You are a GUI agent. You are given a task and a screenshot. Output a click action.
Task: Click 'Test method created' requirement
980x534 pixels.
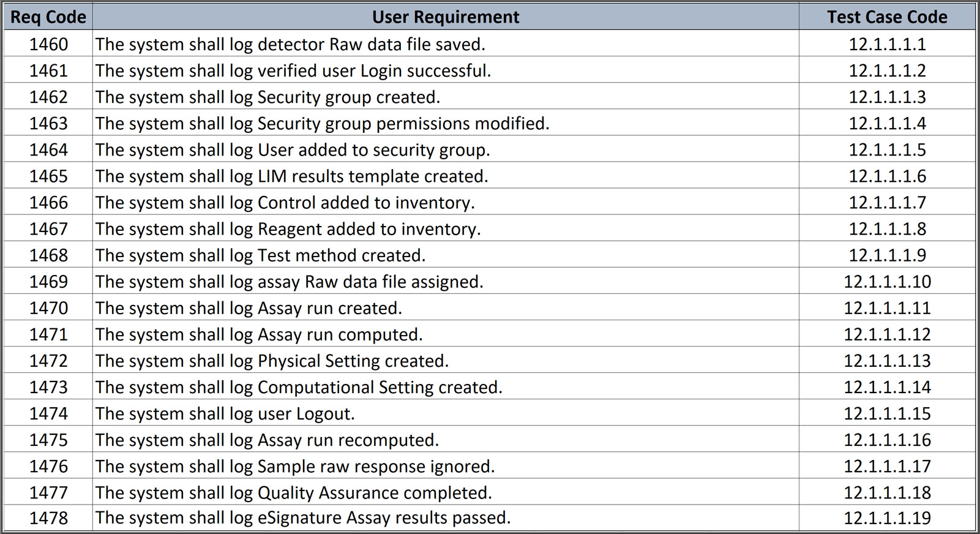261,255
